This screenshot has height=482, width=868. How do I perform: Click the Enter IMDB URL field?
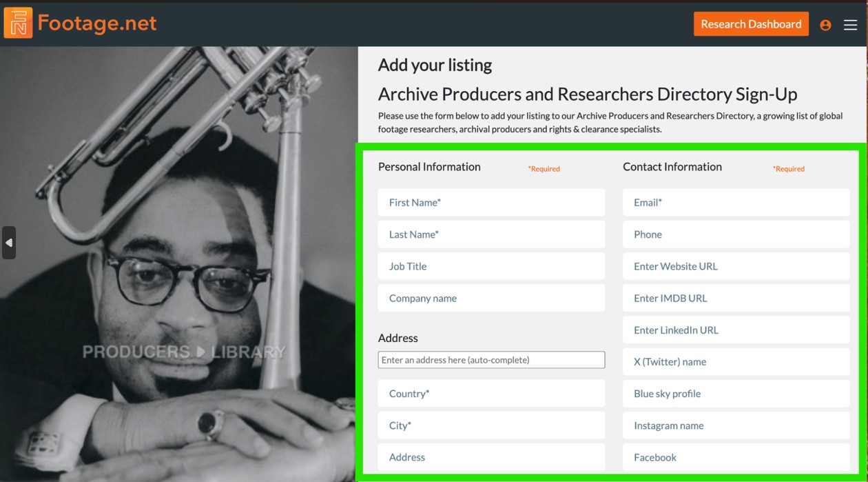coord(736,298)
